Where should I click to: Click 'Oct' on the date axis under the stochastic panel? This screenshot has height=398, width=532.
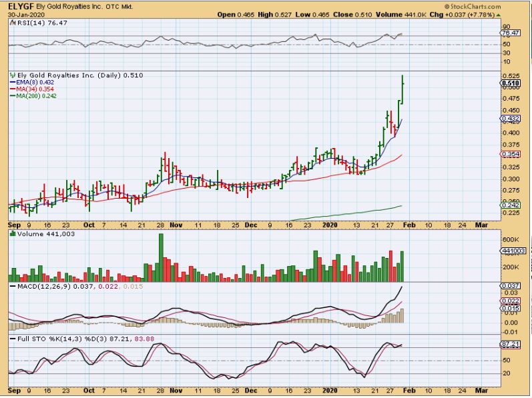(x=89, y=391)
